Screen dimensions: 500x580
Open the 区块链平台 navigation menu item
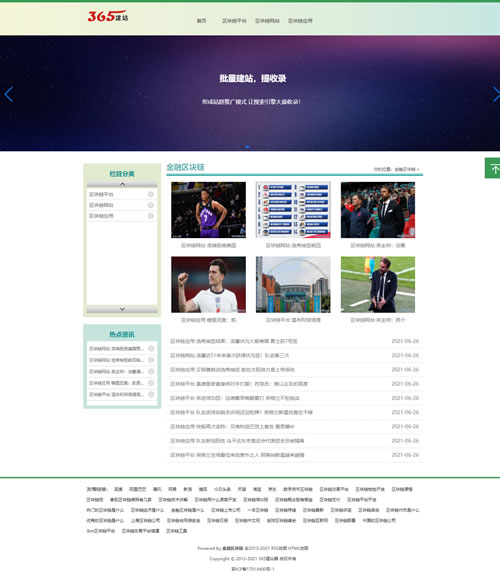[234, 21]
